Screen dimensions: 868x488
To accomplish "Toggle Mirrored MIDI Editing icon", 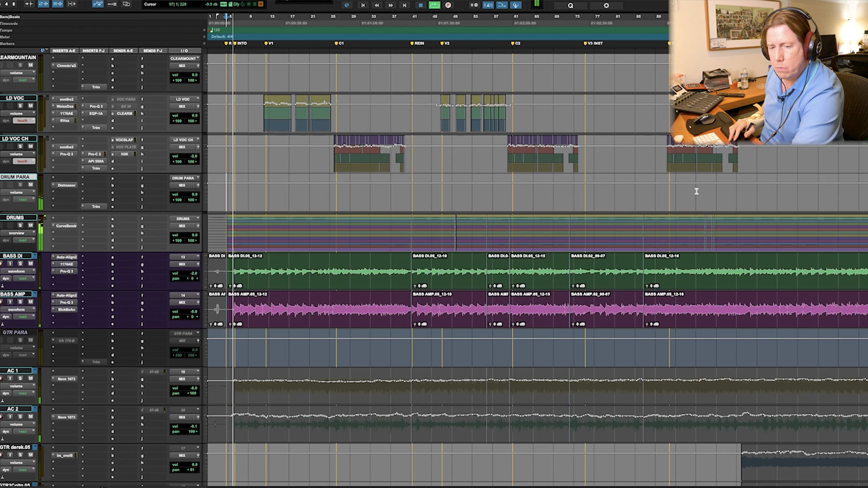I will tap(112, 4).
